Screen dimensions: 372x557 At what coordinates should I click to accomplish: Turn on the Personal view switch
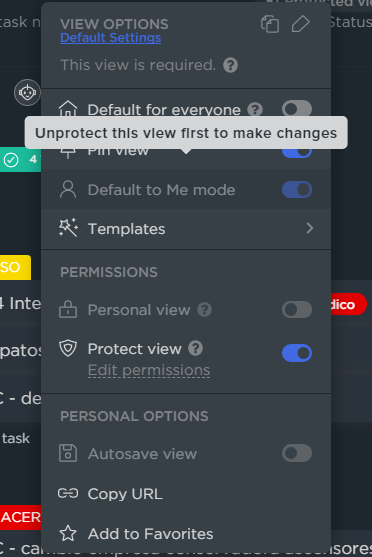pyautogui.click(x=297, y=309)
